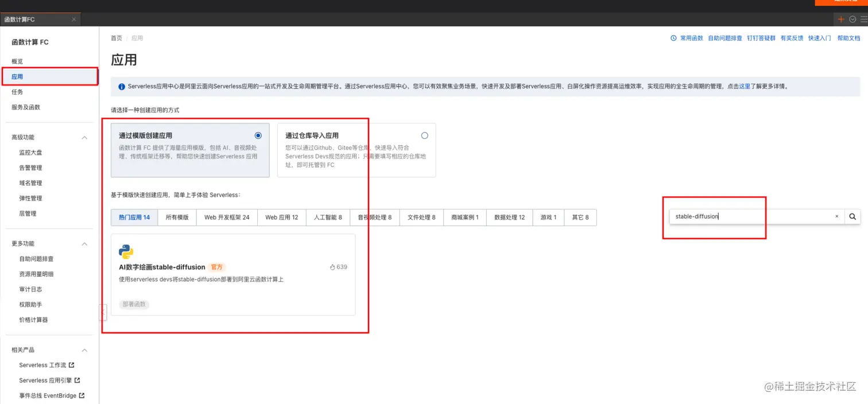Image resolution: width=868 pixels, height=404 pixels.
Task: Switch to 热门应用 14 tab
Action: click(134, 217)
